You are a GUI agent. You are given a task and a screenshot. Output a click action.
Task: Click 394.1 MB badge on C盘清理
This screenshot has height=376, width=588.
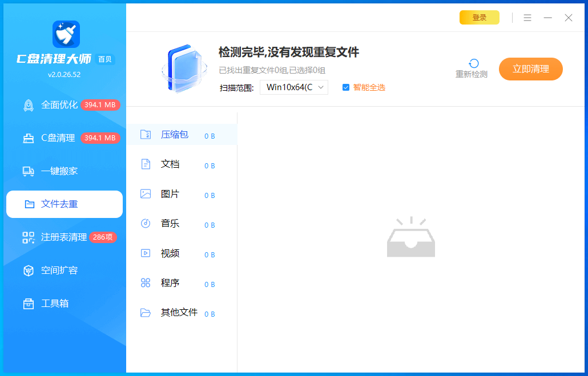[x=100, y=138]
